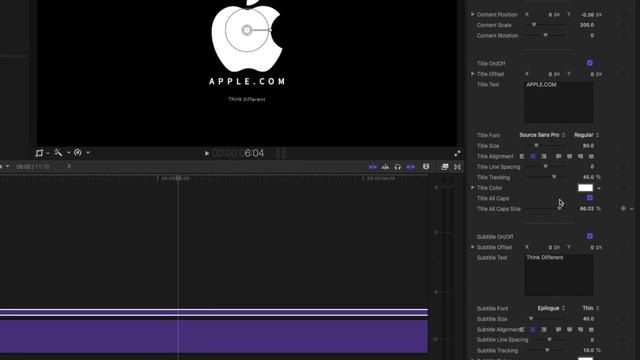Open the Subtitle Font Epilogue dropdown

point(551,308)
